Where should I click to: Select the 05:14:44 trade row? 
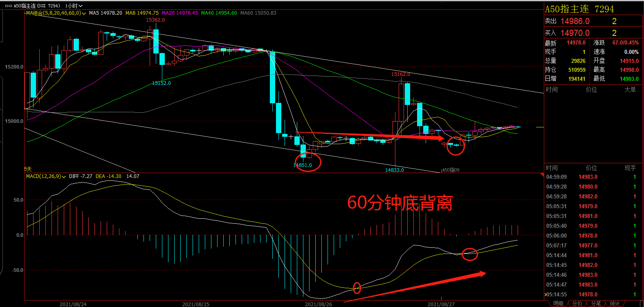593,255
